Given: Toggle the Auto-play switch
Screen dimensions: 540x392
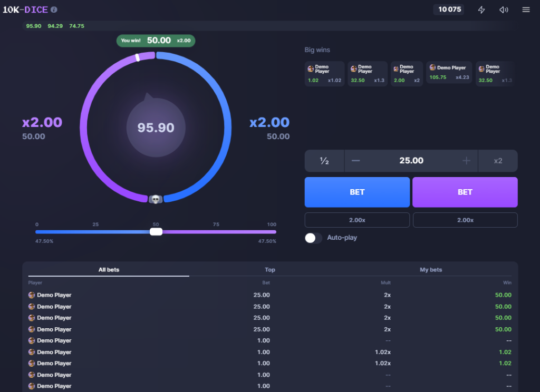Looking at the screenshot, I should pos(313,238).
